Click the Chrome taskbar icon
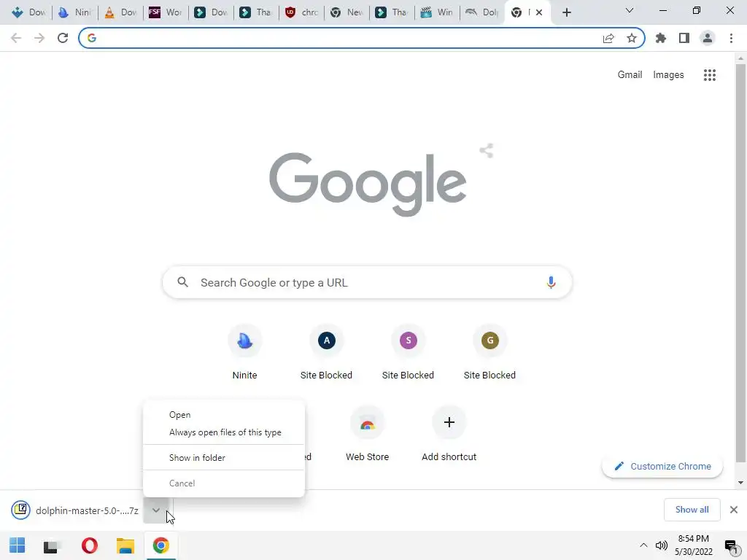This screenshot has height=560, width=747. (x=161, y=545)
